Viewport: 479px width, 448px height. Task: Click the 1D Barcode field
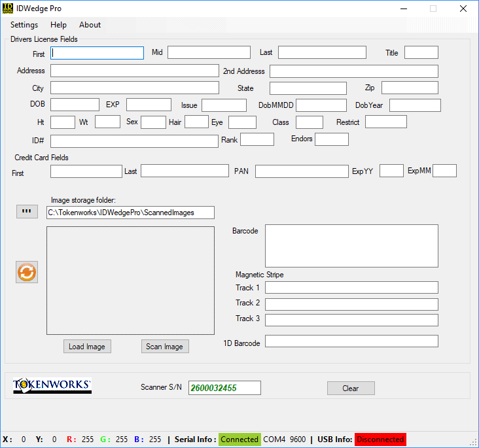pos(351,341)
